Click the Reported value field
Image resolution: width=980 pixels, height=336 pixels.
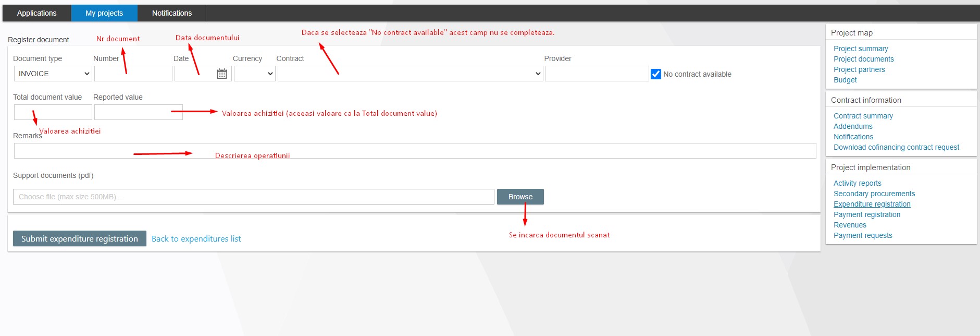(138, 112)
